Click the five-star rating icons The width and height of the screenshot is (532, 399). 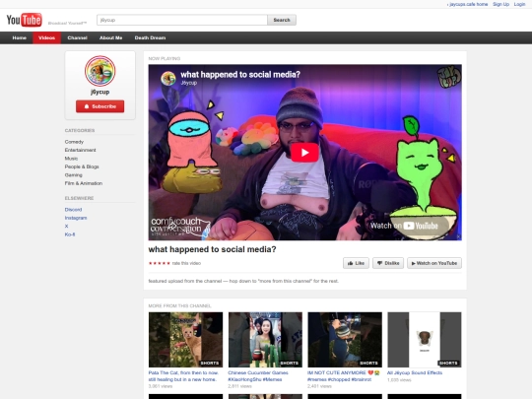pos(160,263)
